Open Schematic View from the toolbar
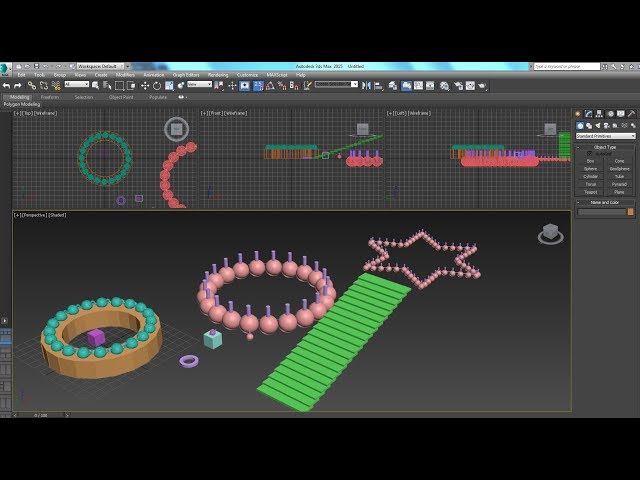 (430, 86)
